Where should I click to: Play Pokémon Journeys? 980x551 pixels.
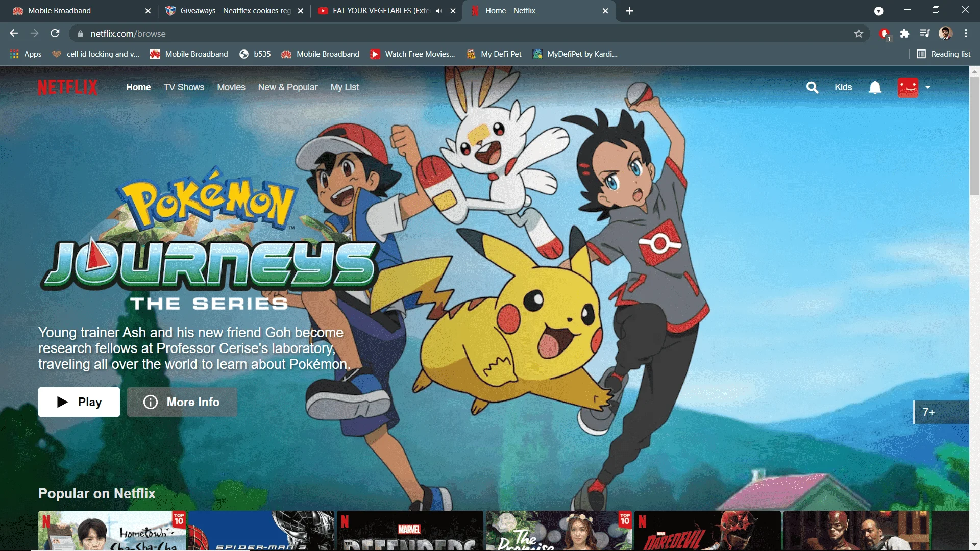pos(79,402)
